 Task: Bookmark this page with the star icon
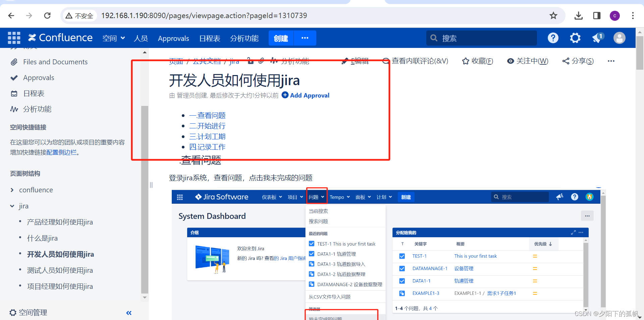553,15
